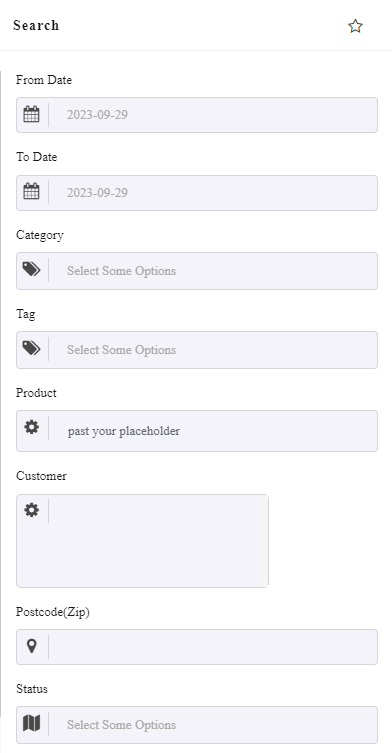The height and width of the screenshot is (753, 392).
Task: Click the Search panel heading
Action: tap(36, 25)
